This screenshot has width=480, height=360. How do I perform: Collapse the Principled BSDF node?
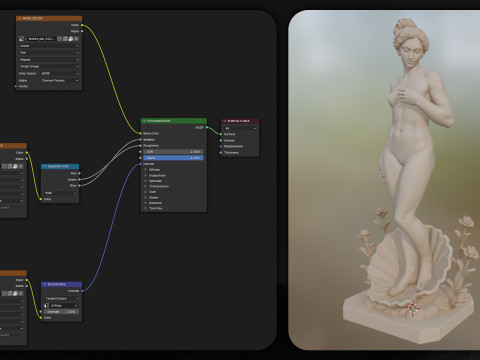click(x=145, y=121)
